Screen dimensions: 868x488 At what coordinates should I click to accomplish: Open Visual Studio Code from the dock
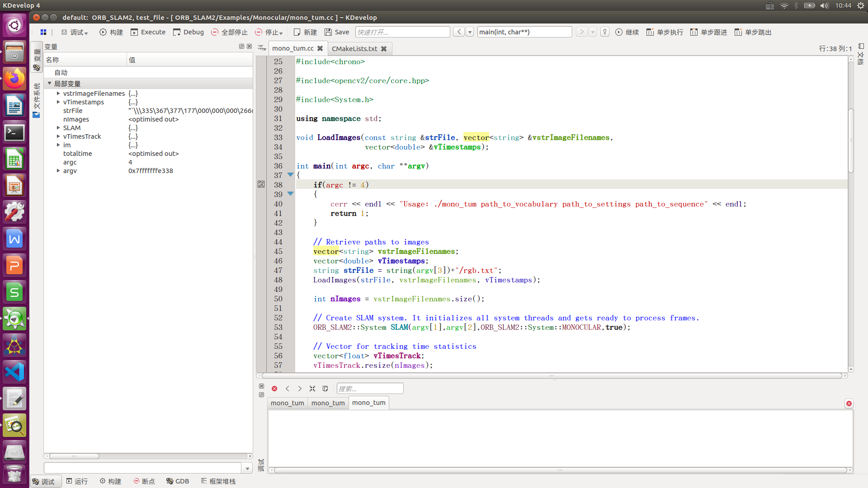pyautogui.click(x=14, y=372)
